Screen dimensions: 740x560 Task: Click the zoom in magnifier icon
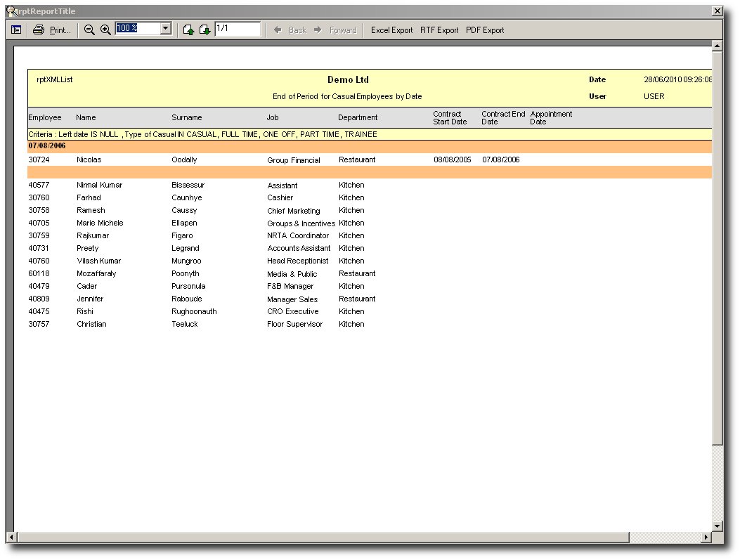(x=105, y=30)
